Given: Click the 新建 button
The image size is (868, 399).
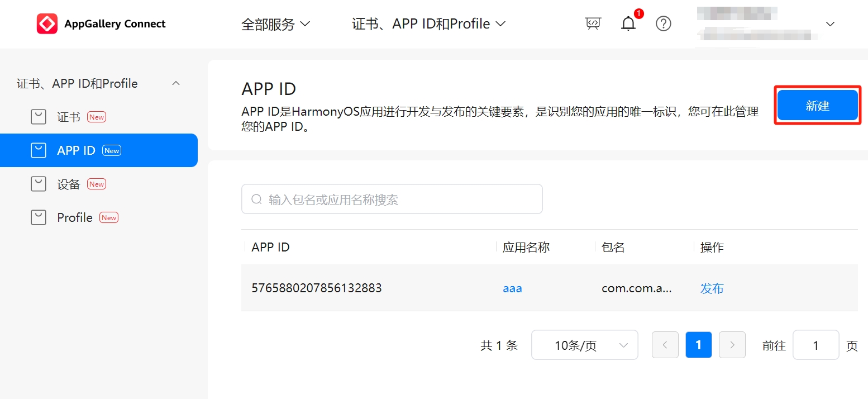Looking at the screenshot, I should click(817, 106).
